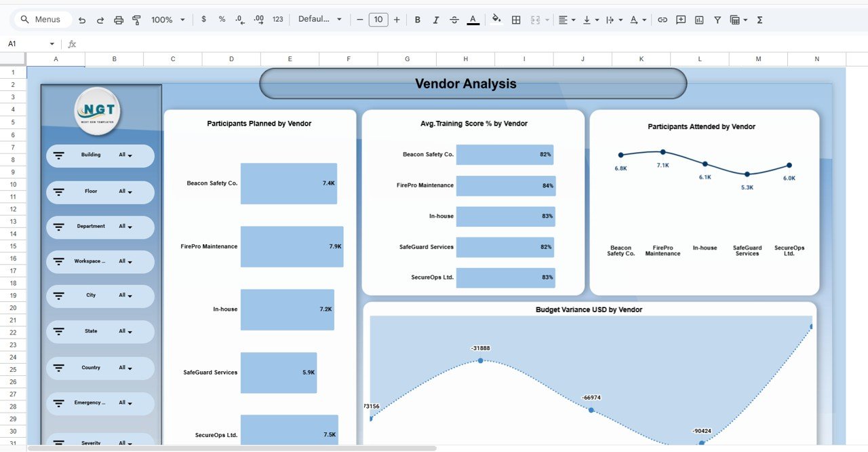Viewport: 868px width, 452px height.
Task: Open the Department slicer filter
Action: 125,227
